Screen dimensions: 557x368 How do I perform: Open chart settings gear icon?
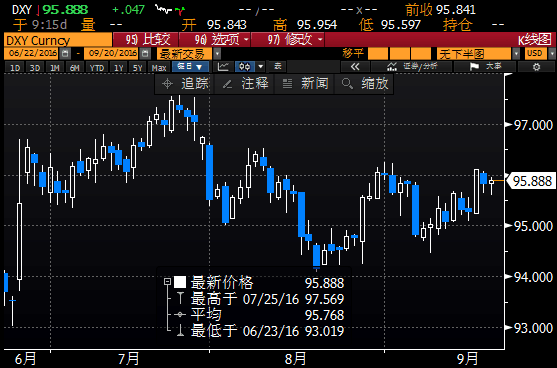pos(536,67)
